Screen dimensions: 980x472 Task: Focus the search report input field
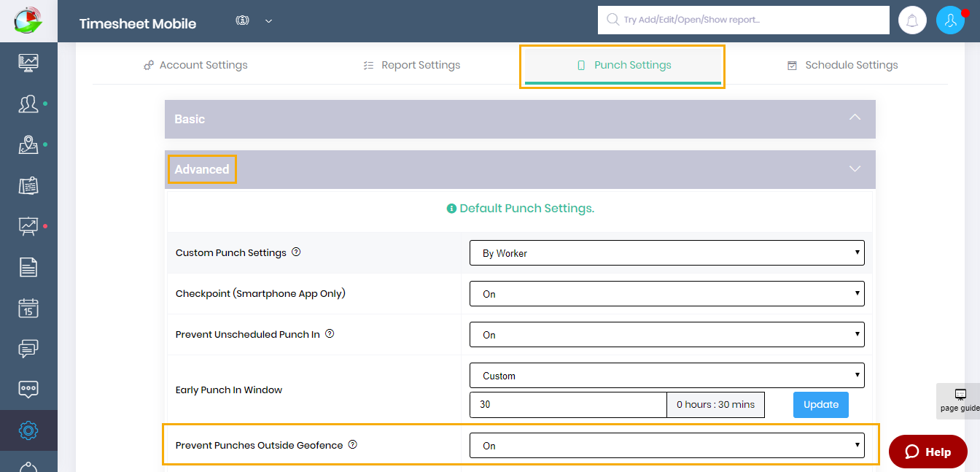[744, 20]
